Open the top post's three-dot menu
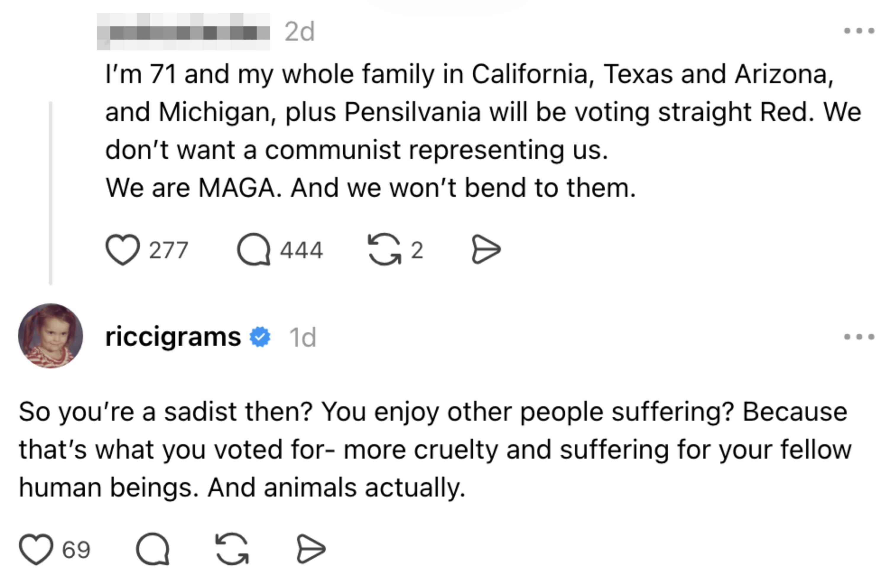The width and height of the screenshot is (888, 588). coord(859,31)
